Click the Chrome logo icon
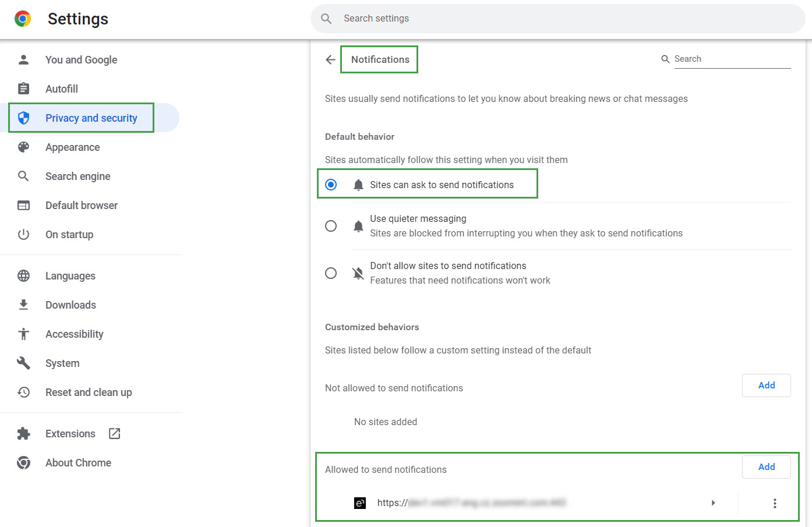This screenshot has width=812, height=527. 23,19
